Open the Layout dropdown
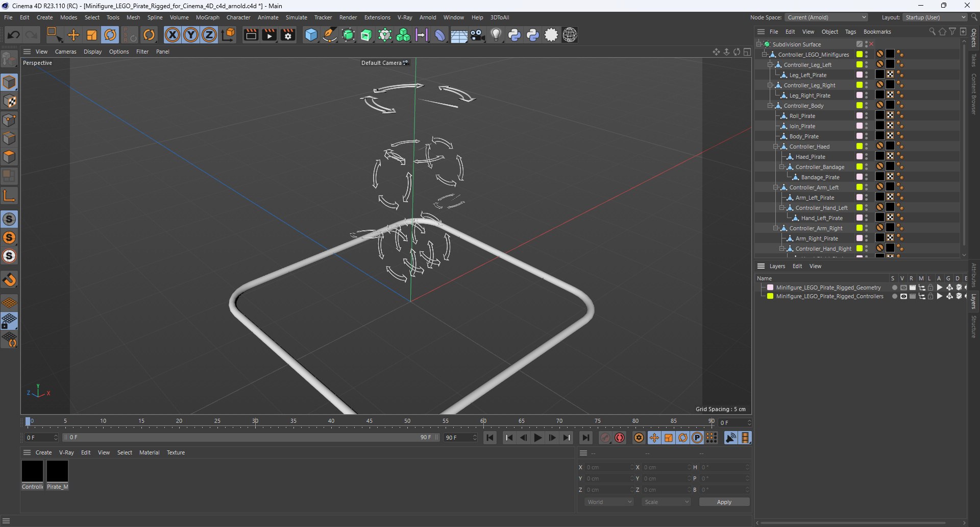The height and width of the screenshot is (527, 980). tap(935, 17)
